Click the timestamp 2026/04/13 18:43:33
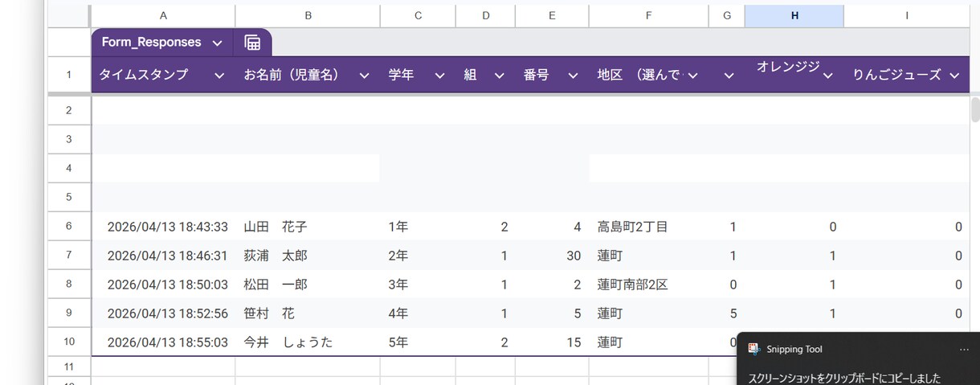 click(x=168, y=227)
